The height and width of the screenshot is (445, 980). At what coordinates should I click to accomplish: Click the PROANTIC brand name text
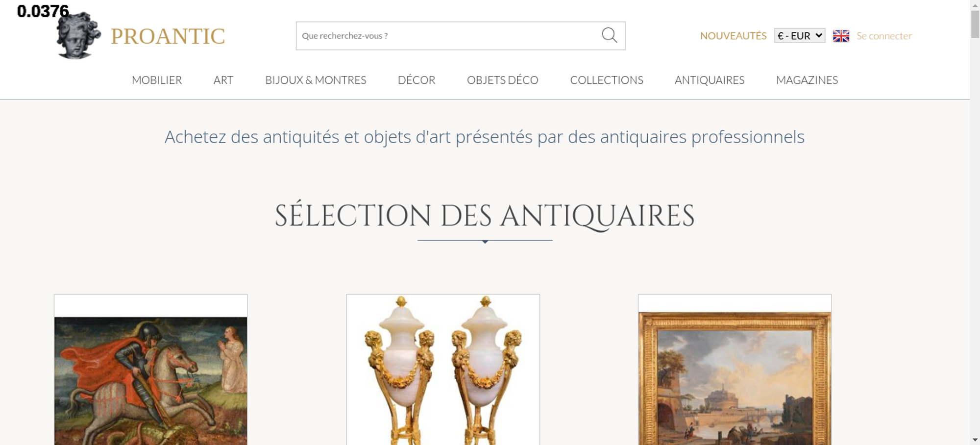168,36
